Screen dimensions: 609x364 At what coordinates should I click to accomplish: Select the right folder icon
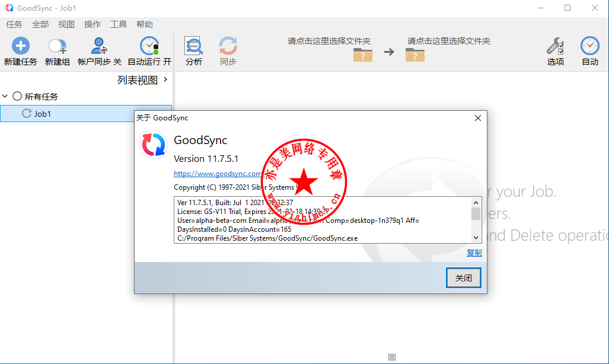tap(415, 55)
